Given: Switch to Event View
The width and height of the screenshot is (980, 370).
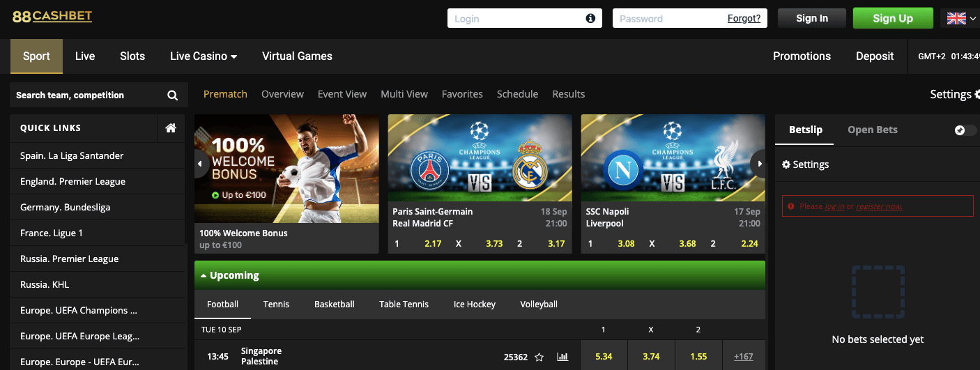Looking at the screenshot, I should (x=342, y=94).
